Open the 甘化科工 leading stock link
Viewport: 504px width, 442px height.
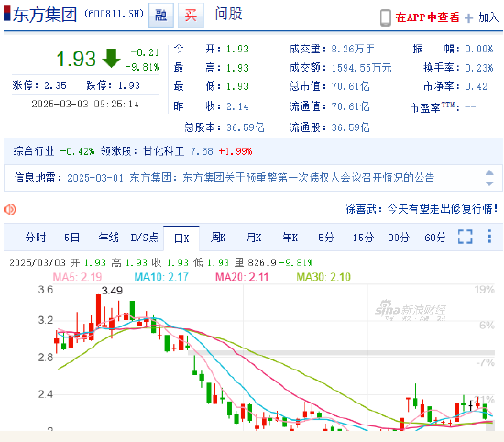pos(164,151)
